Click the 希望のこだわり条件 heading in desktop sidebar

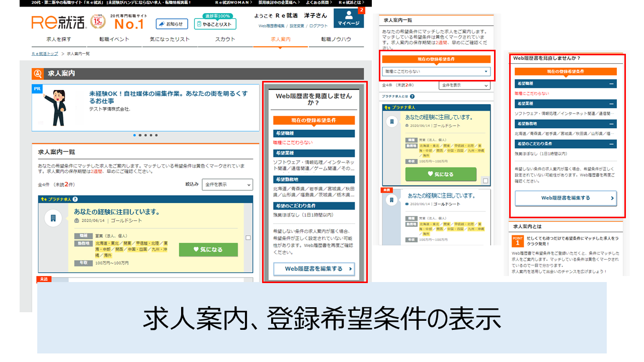pyautogui.click(x=314, y=206)
